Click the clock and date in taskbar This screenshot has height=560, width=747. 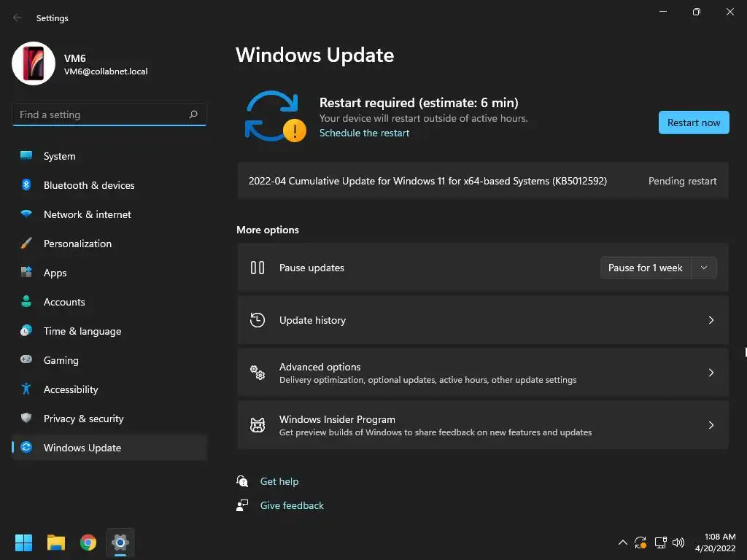[x=716, y=542]
